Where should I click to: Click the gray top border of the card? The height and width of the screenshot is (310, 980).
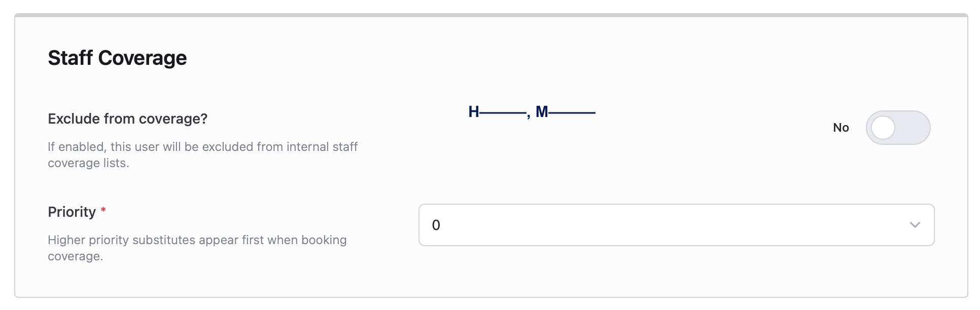490,15
